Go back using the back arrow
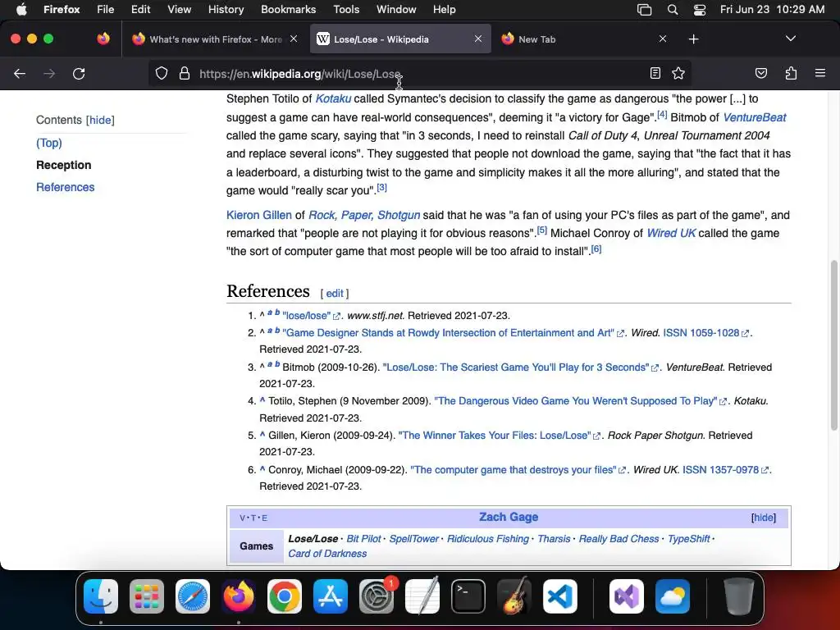The height and width of the screenshot is (630, 840). coord(20,73)
